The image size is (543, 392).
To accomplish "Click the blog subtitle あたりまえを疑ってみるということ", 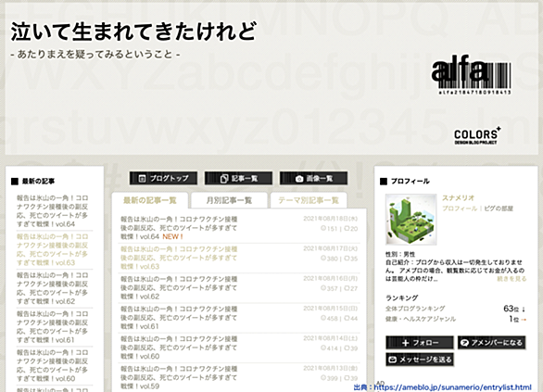I will click(x=95, y=55).
